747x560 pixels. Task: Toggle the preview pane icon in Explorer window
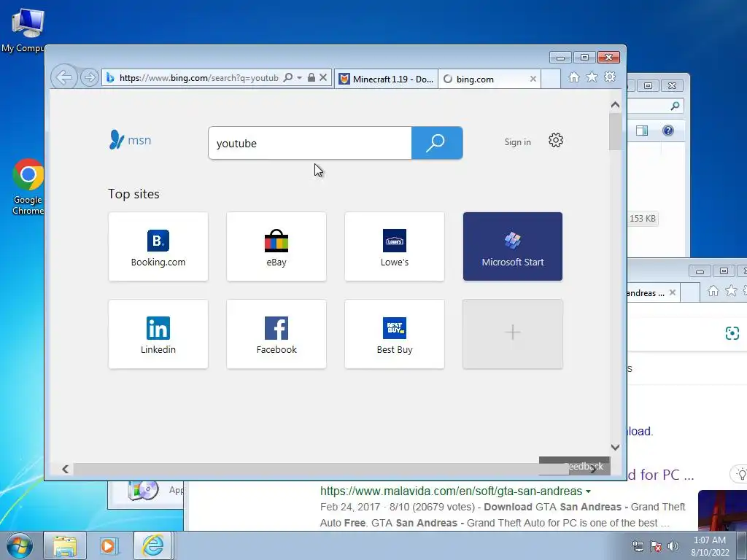click(x=642, y=131)
